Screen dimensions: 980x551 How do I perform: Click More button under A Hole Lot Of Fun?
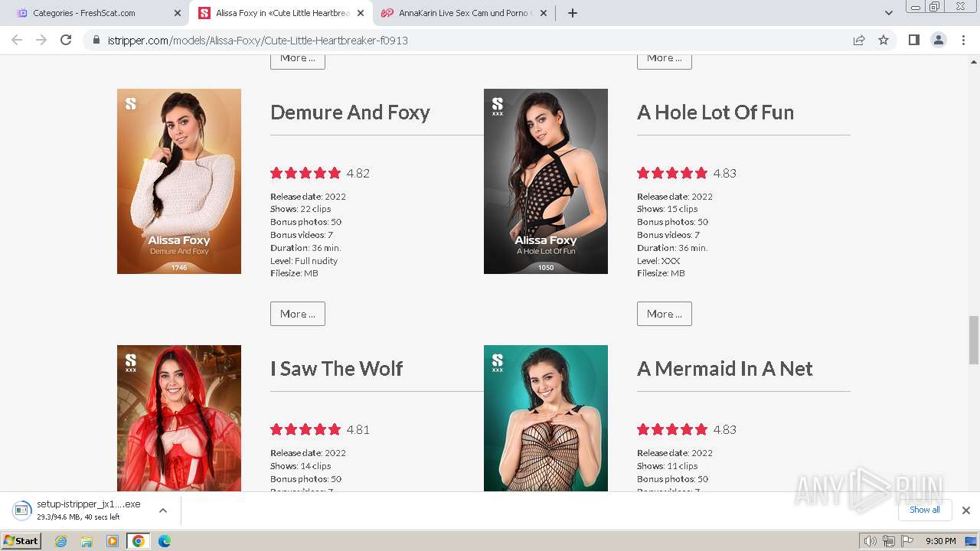665,314
